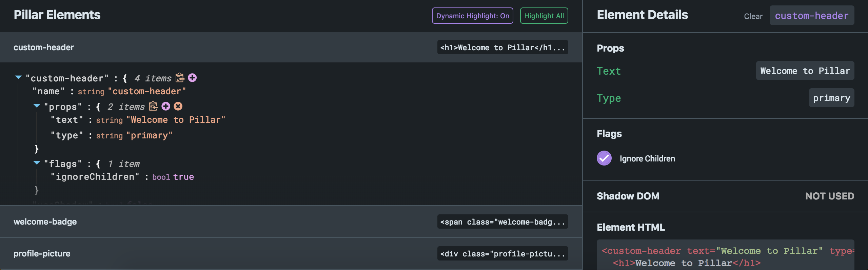868x270 pixels.
Task: Toggle the Ignore Children checkbox
Action: (604, 158)
